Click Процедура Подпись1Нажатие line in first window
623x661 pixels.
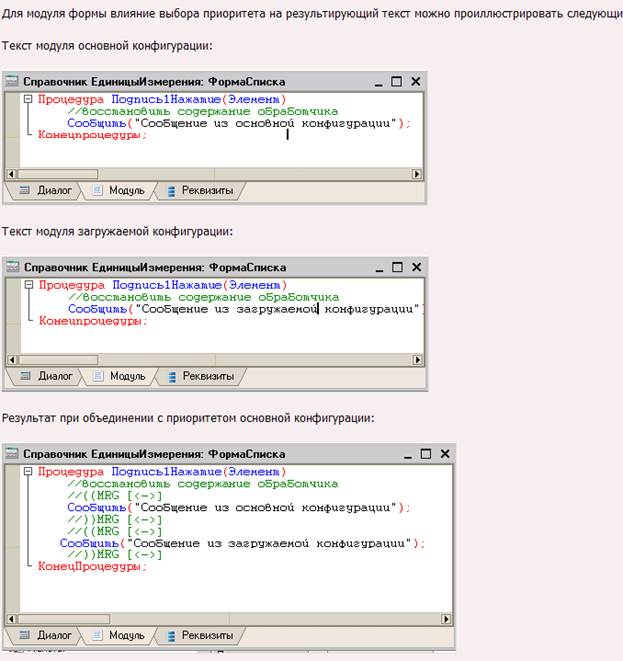pos(162,99)
